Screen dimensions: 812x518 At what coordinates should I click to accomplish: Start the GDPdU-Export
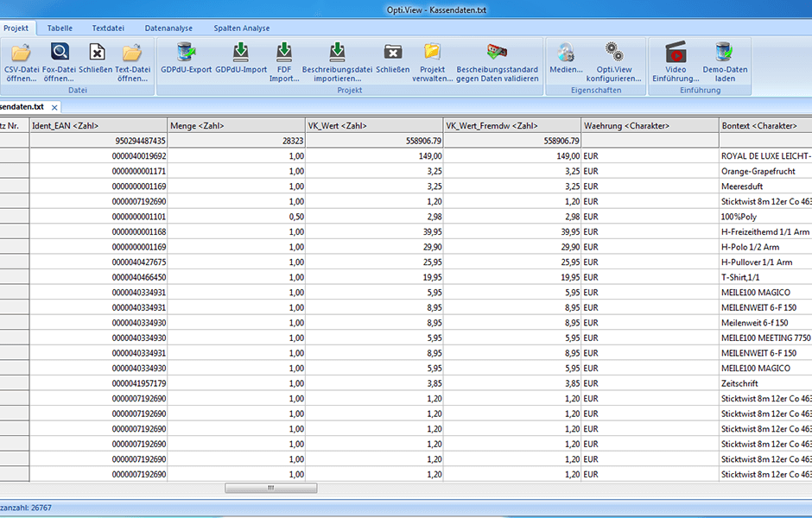(x=186, y=58)
